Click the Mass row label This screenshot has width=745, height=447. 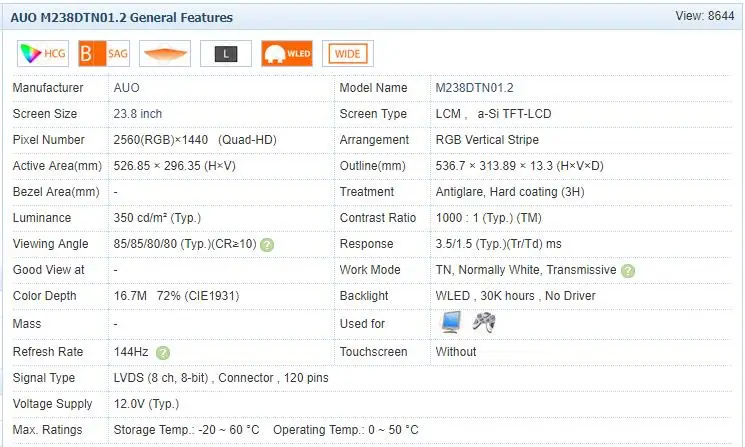[x=27, y=324]
